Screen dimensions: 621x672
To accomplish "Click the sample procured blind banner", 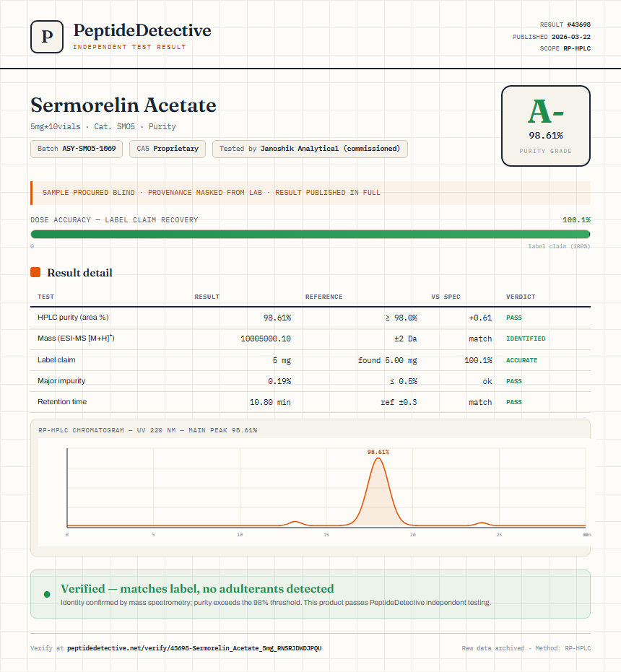I will [310, 193].
